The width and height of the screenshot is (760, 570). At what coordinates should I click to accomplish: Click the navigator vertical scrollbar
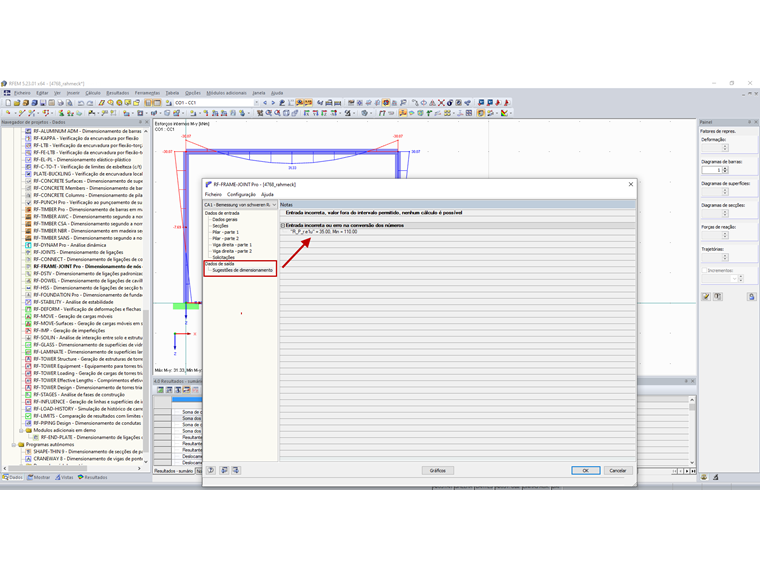point(146,296)
